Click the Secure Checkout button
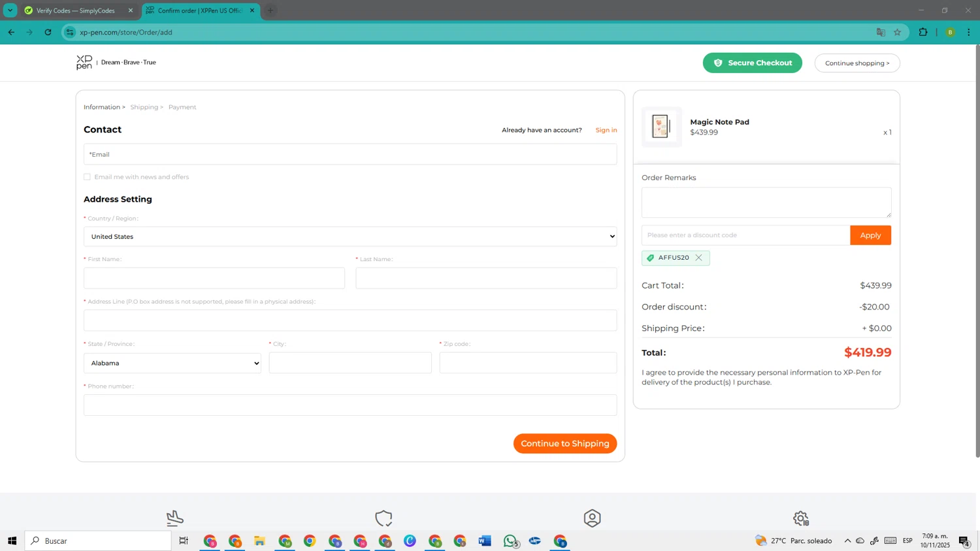The image size is (980, 551). pos(753,63)
